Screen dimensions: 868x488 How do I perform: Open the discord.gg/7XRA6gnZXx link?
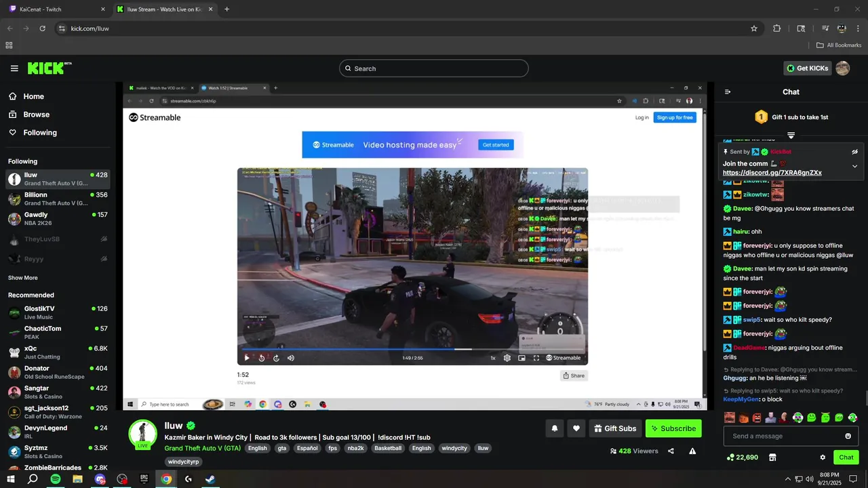coord(772,173)
